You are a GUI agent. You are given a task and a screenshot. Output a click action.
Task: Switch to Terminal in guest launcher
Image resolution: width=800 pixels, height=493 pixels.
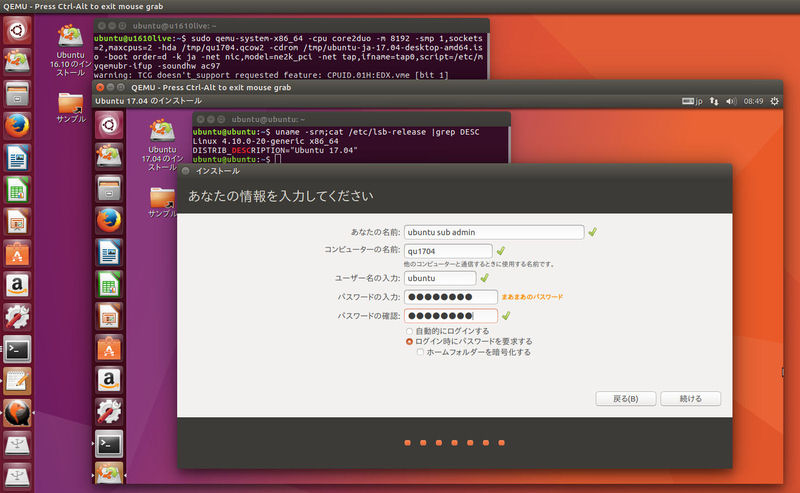[109, 444]
